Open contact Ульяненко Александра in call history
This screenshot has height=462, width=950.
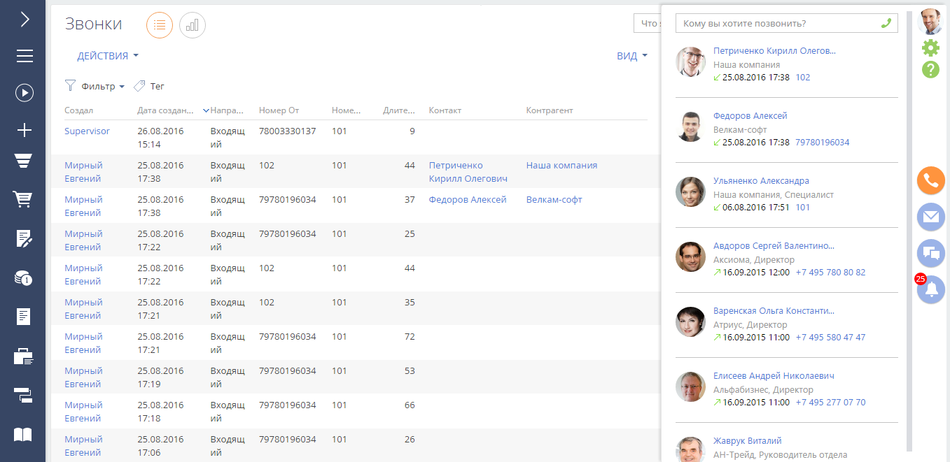(761, 181)
